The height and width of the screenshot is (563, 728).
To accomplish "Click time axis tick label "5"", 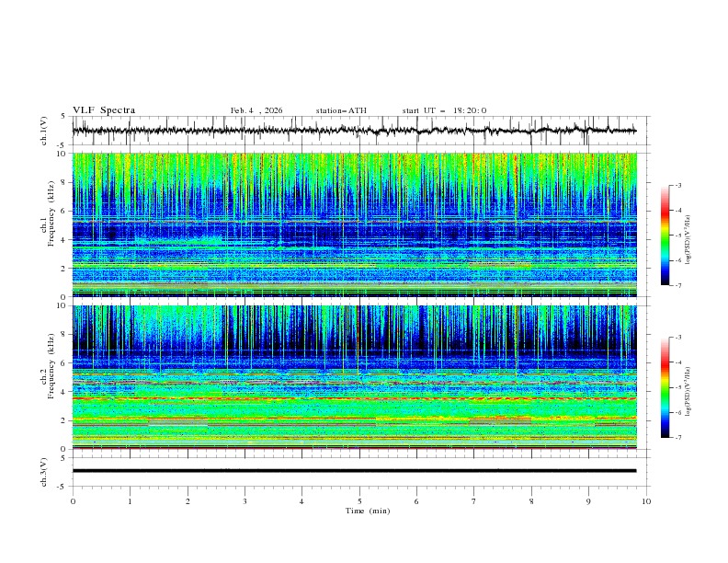I will click(359, 501).
